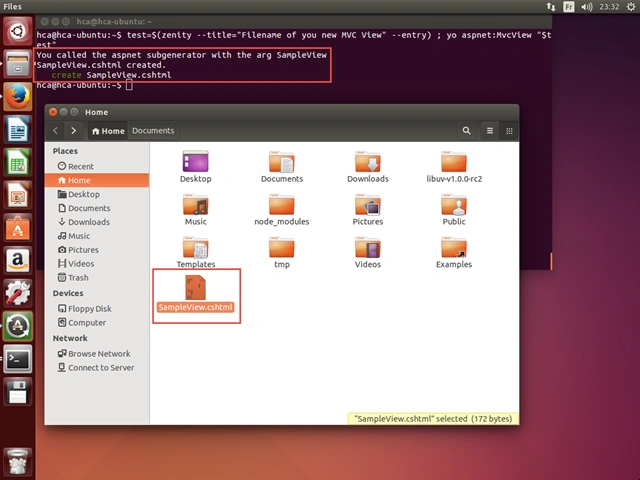
Task: Select the Examples link folder
Action: (454, 252)
